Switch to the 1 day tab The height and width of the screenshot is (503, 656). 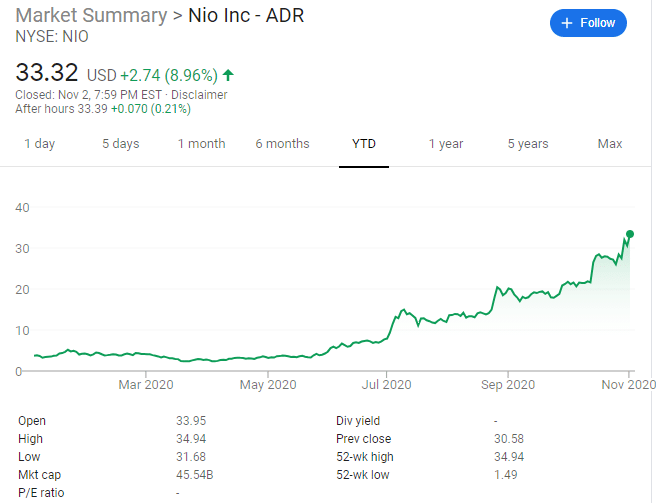click(39, 144)
